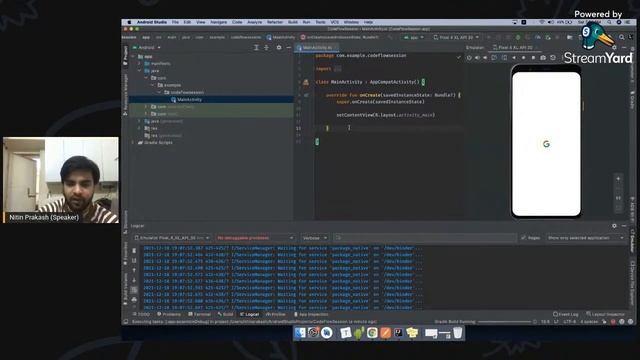This screenshot has width=640, height=360.
Task: Take emulator screenshot with camera icon
Action: 543,58
